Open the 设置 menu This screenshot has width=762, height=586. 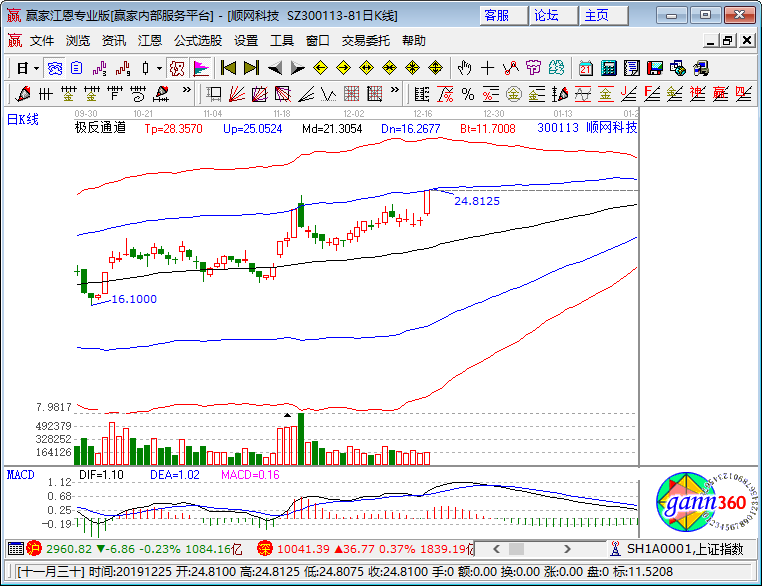click(x=246, y=41)
